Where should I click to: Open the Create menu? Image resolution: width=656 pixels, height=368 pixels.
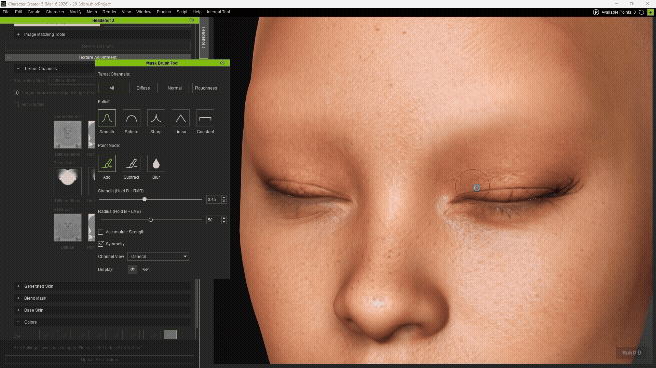coord(34,12)
